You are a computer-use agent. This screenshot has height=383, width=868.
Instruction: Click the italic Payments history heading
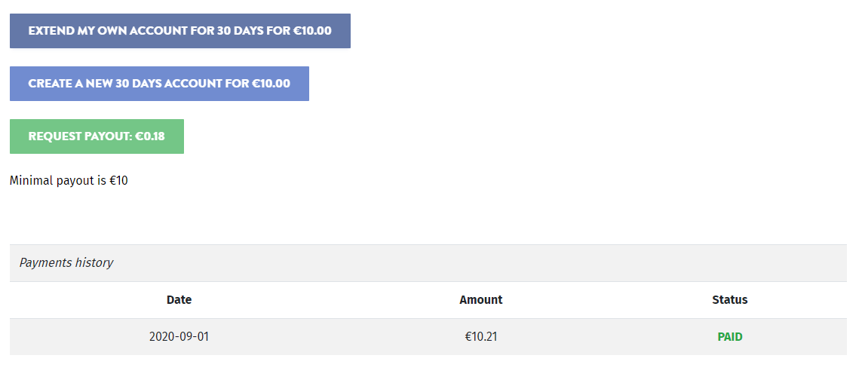66,263
